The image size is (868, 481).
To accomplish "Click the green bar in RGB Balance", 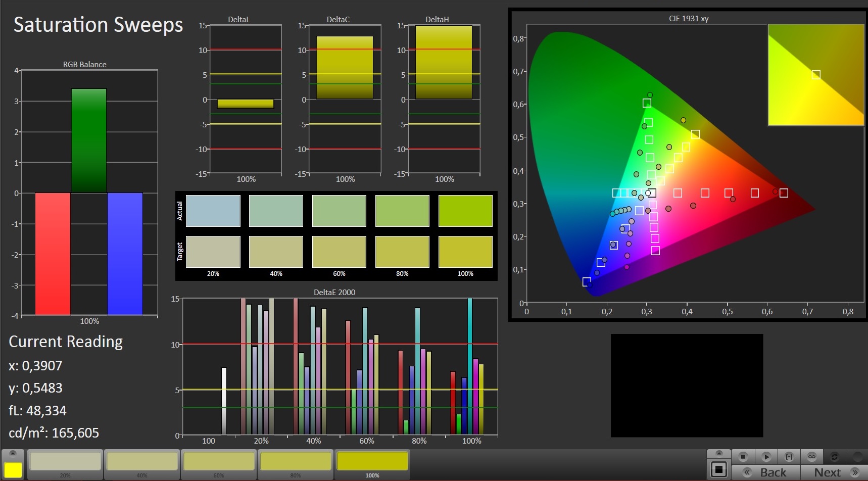I will [x=89, y=140].
